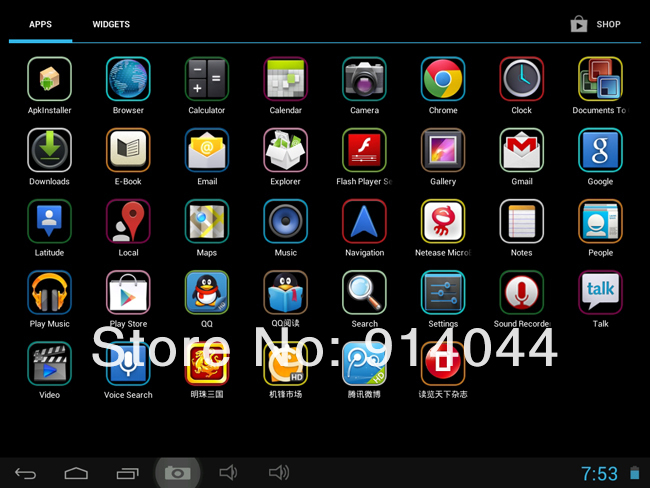Open the People contacts app
Screen dimensions: 650x488
[x=600, y=221]
